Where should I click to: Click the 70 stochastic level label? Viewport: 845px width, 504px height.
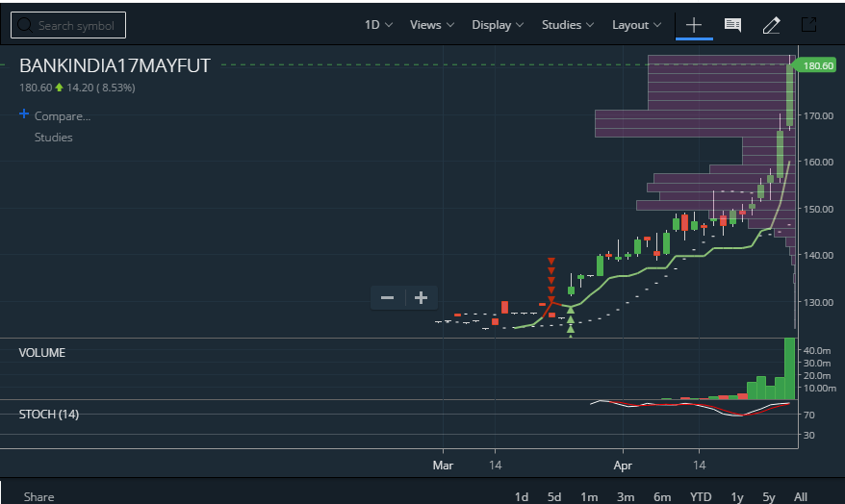click(808, 415)
